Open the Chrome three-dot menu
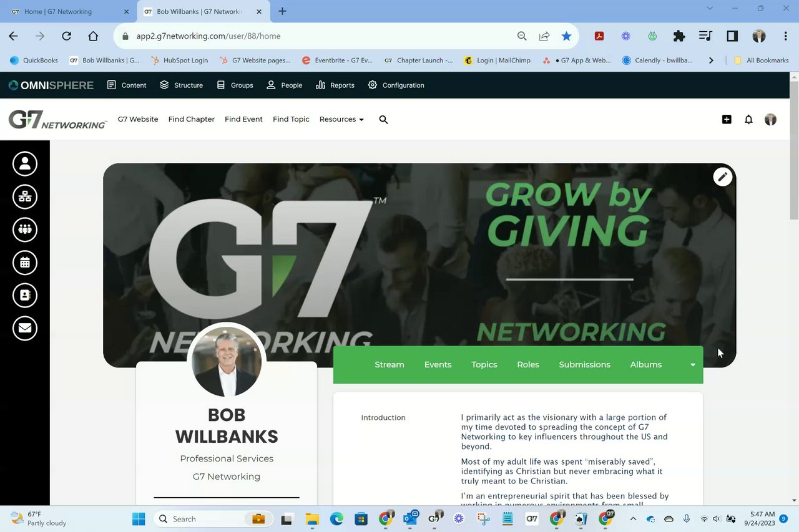Viewport: 799px width, 532px height. click(x=785, y=36)
